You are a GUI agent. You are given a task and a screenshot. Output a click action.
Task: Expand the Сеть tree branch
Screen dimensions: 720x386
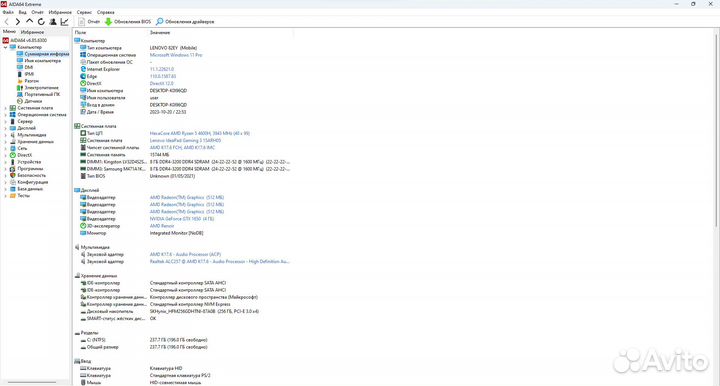[6, 148]
